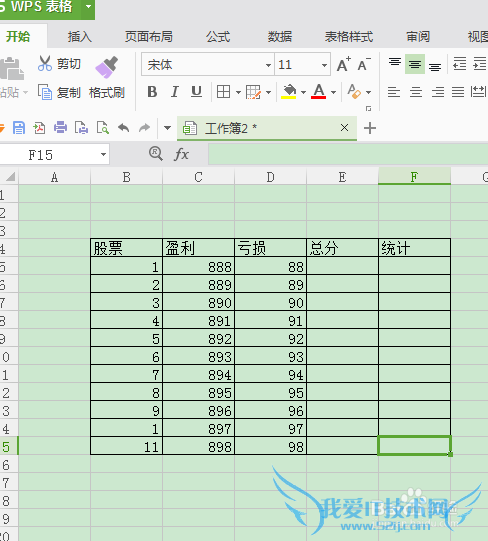Open the font size dropdown 11
The height and width of the screenshot is (541, 488).
pyautogui.click(x=324, y=65)
